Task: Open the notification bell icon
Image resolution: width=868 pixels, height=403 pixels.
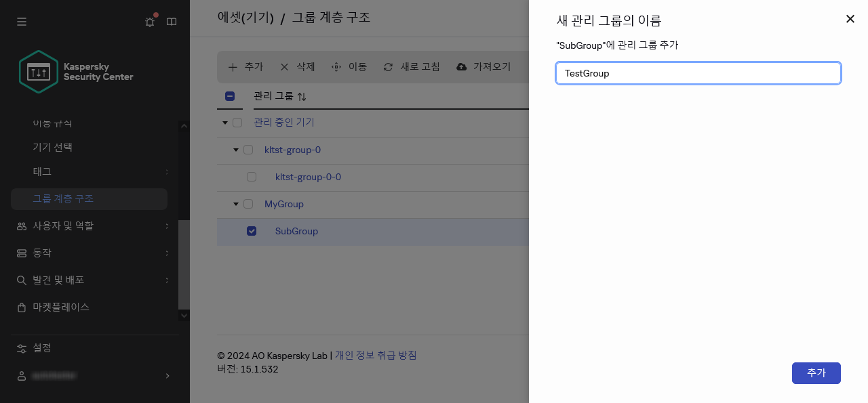Action: coord(150,22)
